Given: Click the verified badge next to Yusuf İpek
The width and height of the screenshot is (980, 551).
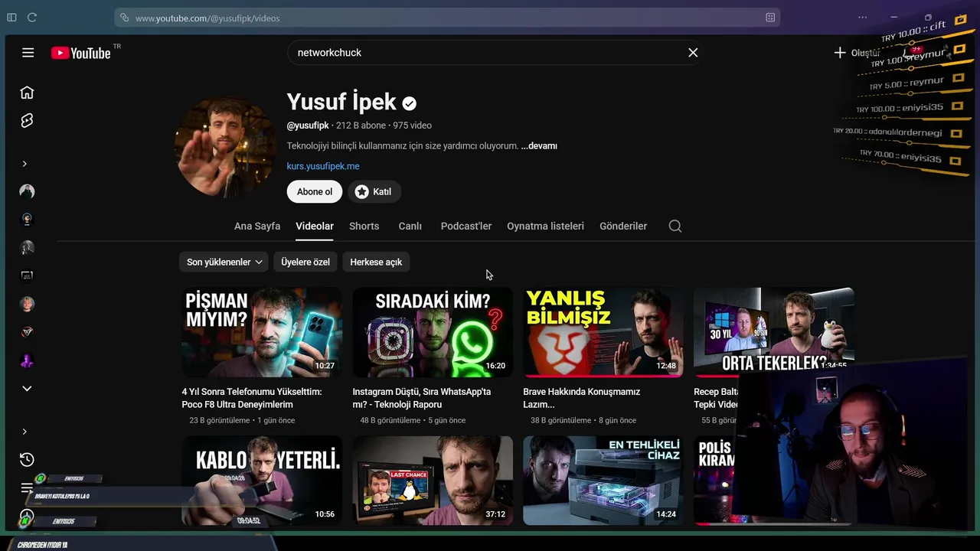Looking at the screenshot, I should [x=410, y=103].
